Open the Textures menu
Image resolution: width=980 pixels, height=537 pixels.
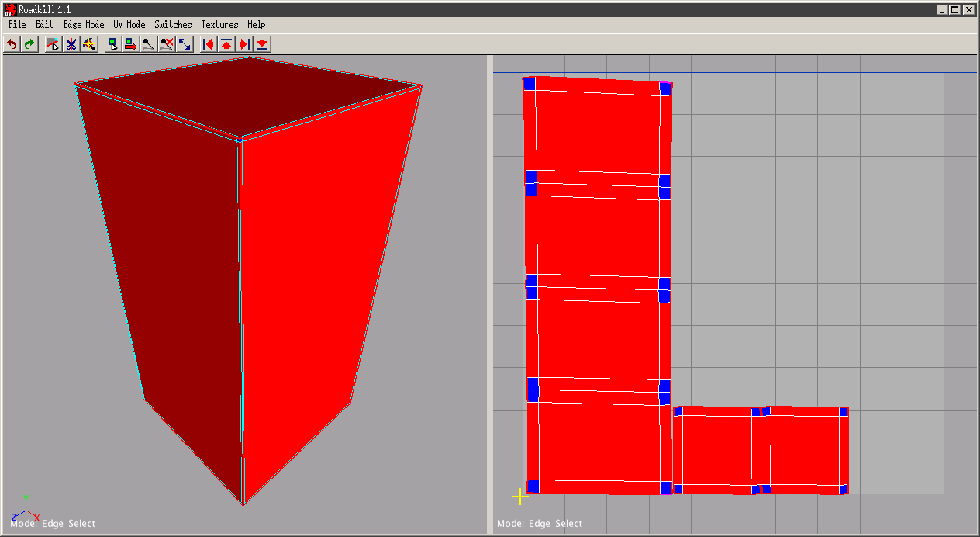[219, 25]
